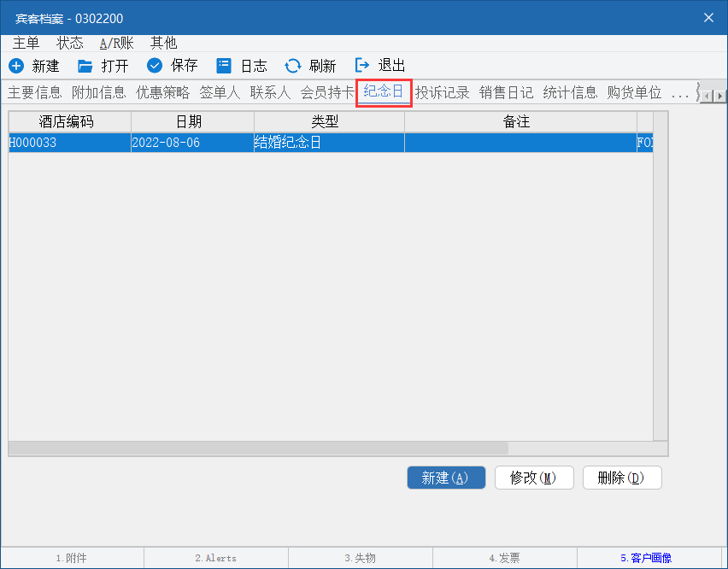Screen dimensions: 728x569
Task: Click the 删除(D) button
Action: coord(622,478)
